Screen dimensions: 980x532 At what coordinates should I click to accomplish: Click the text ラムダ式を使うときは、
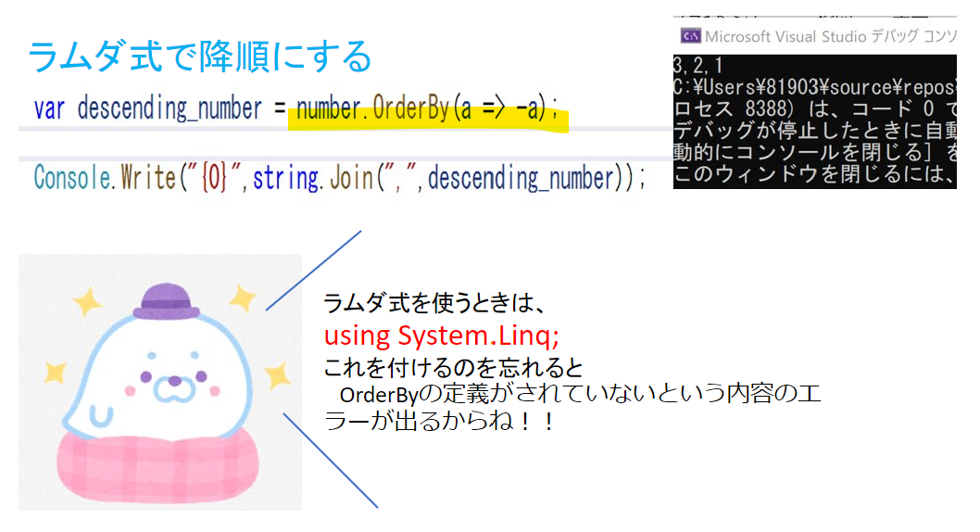coord(435,303)
